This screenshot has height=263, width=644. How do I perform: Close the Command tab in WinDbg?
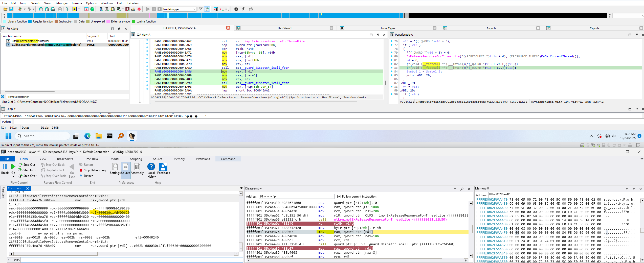[x=28, y=188]
